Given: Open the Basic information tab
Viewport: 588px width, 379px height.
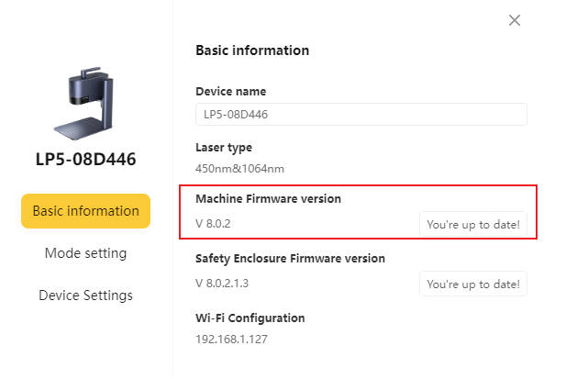Looking at the screenshot, I should (85, 211).
